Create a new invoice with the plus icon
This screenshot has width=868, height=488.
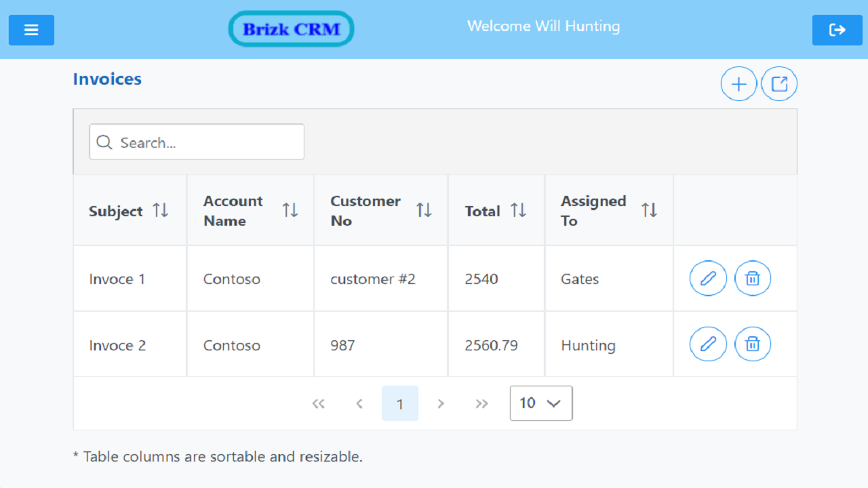click(738, 83)
